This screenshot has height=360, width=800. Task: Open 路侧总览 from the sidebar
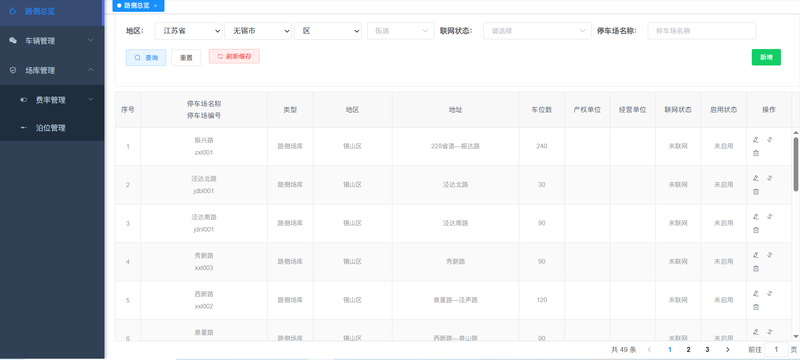(x=52, y=11)
